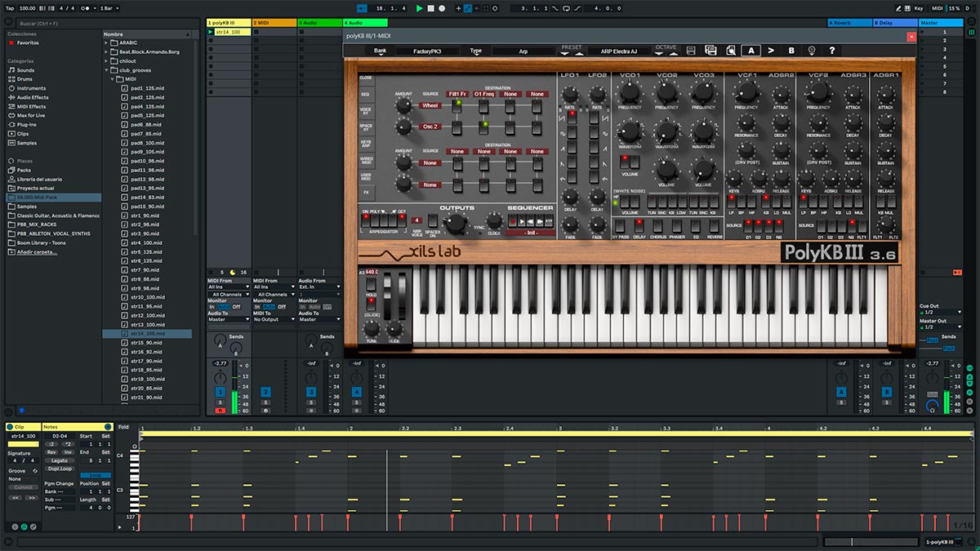This screenshot has height=551, width=980.
Task: Solo track 2
Action: point(265,402)
